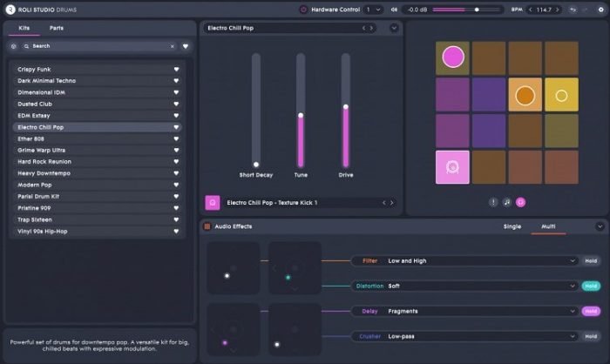Toggle Hold for the Delay effect
The height and width of the screenshot is (364, 610).
tap(591, 311)
